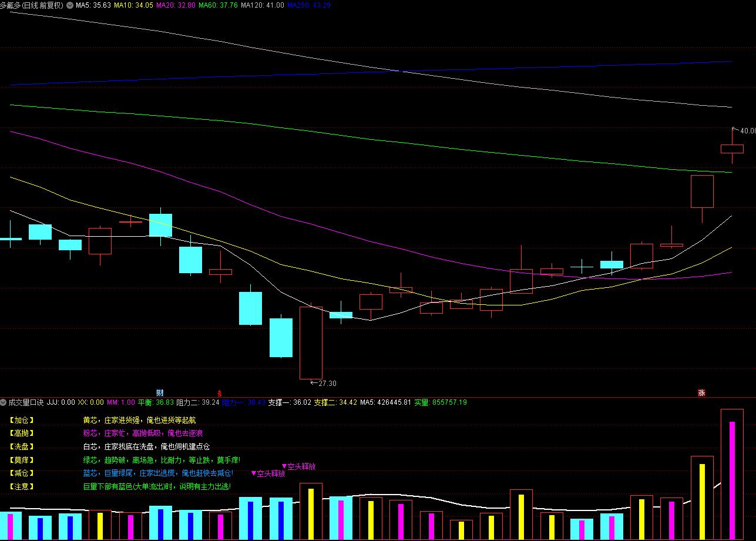Select the green MA60: 37.76 legend
Image resolution: width=756 pixels, height=541 pixels.
pyautogui.click(x=218, y=5)
